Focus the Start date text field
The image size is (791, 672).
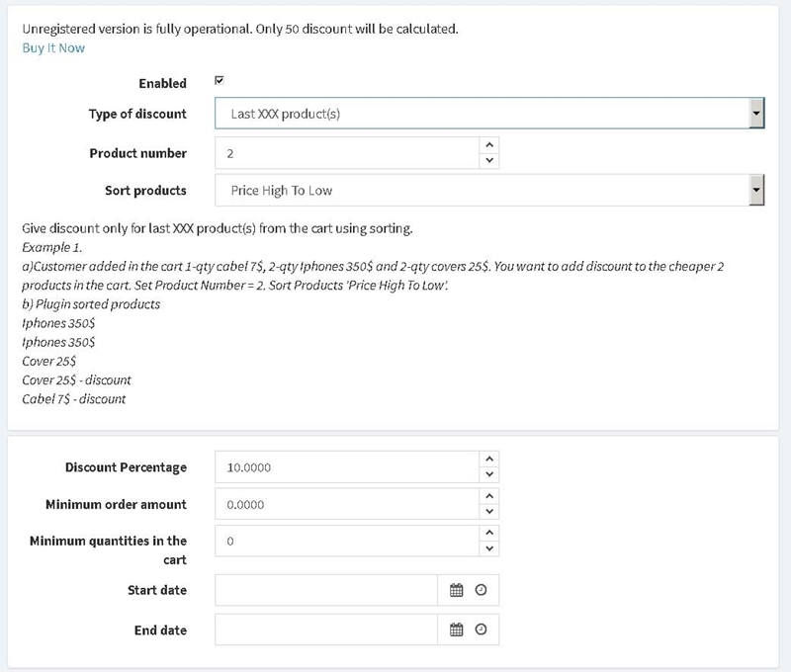click(326, 590)
